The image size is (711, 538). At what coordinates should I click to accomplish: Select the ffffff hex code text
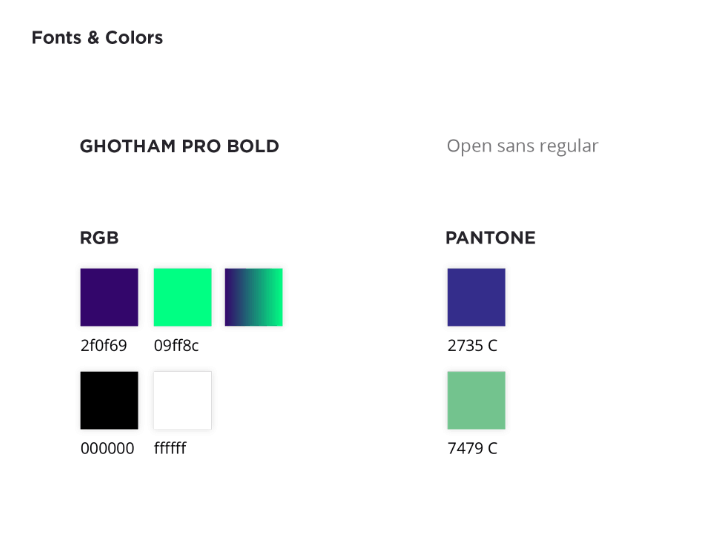point(170,449)
